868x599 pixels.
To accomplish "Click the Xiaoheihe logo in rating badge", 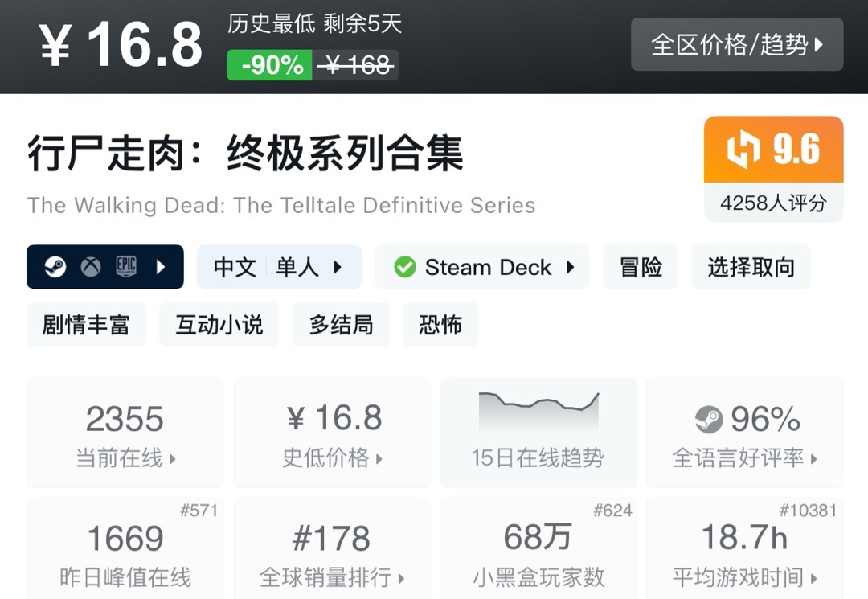I will [743, 150].
